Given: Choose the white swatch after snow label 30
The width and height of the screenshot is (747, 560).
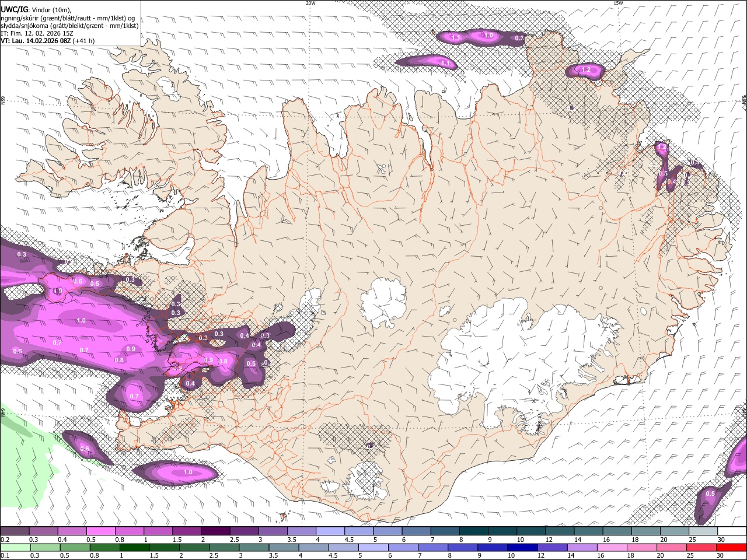Looking at the screenshot, I should pyautogui.click(x=732, y=531).
